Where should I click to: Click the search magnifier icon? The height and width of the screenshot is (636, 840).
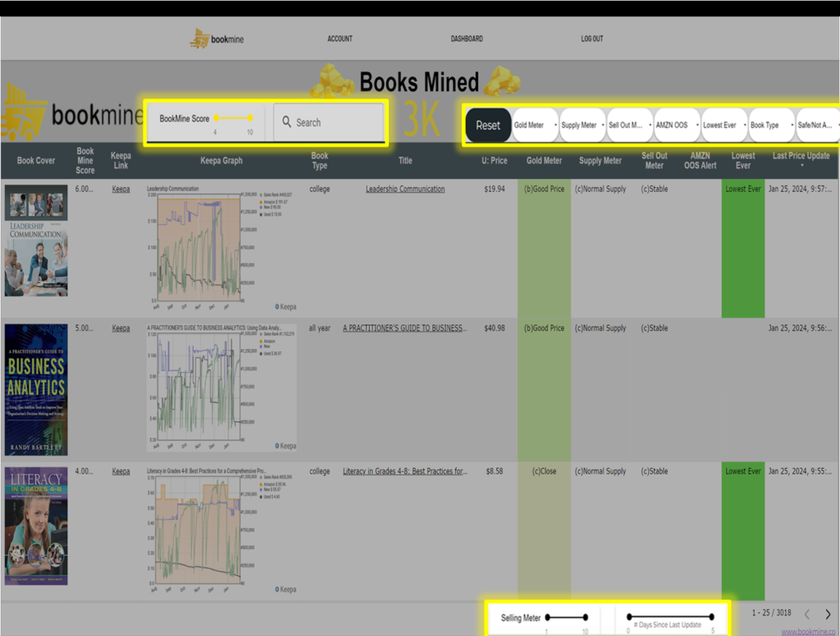click(286, 122)
